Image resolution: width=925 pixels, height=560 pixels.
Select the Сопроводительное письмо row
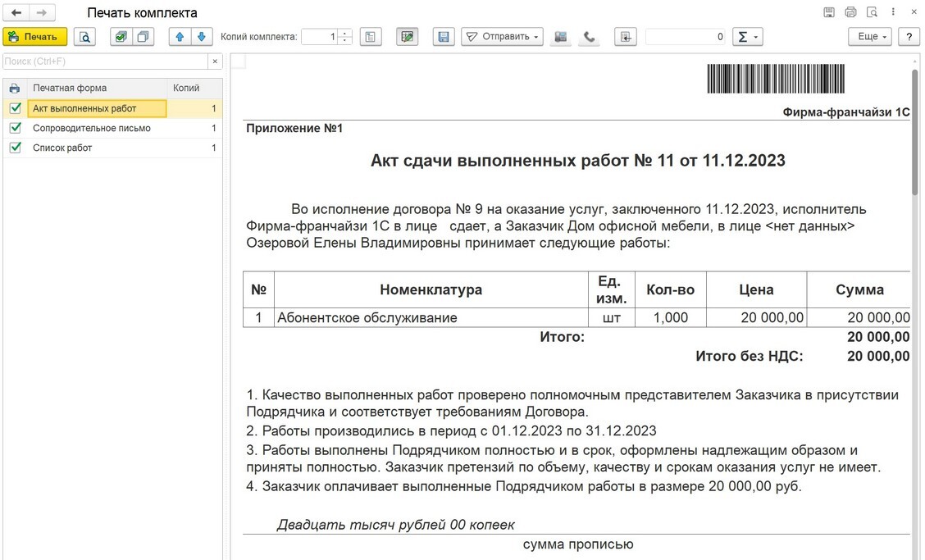tap(112, 128)
